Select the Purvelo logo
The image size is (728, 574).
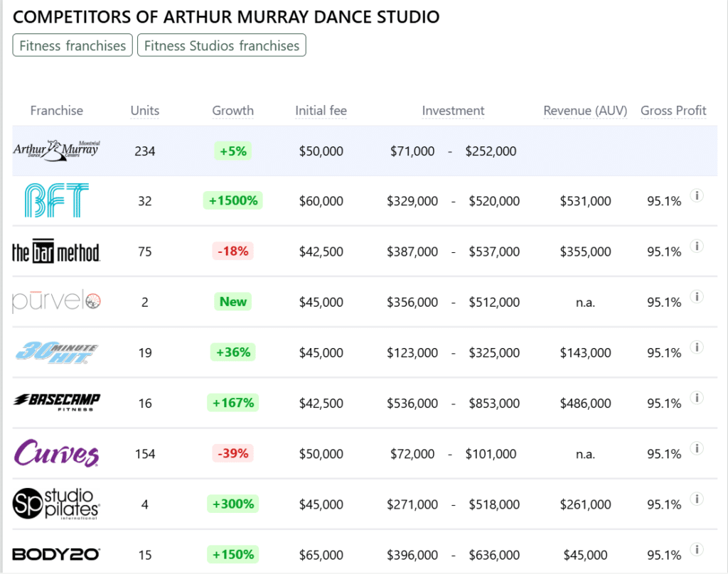[x=56, y=301]
